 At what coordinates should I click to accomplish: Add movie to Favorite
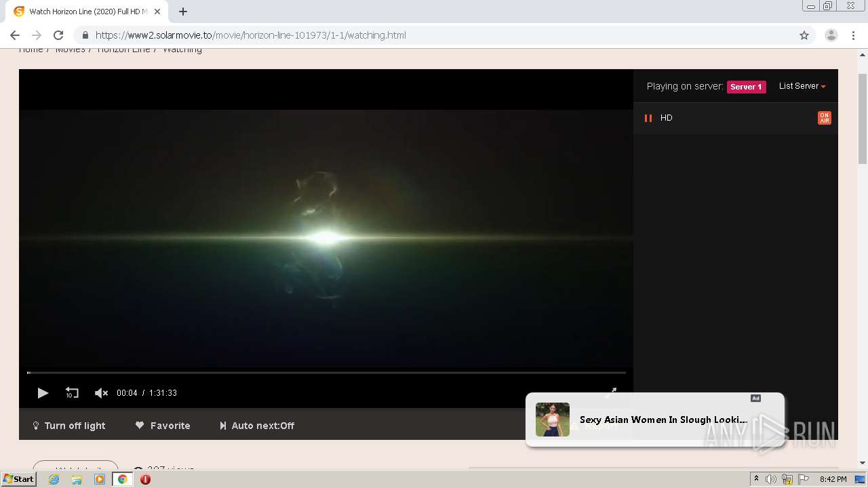[163, 426]
